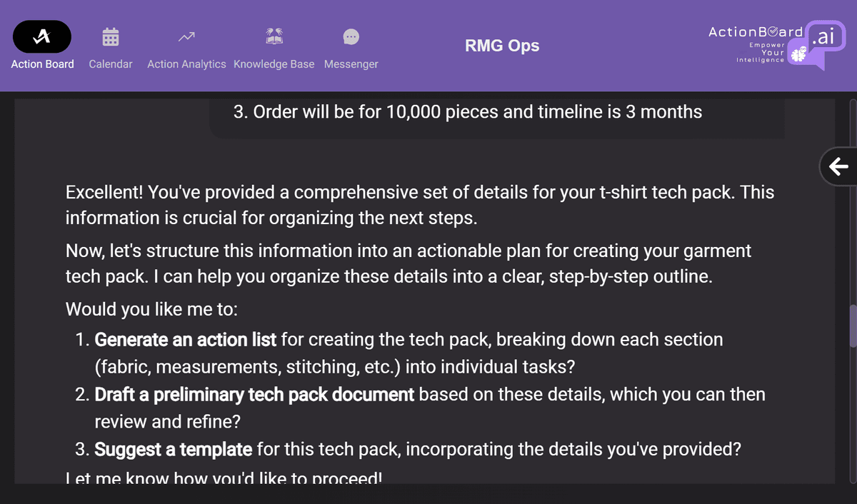857x504 pixels.
Task: Click the Action Board logo icon
Action: (42, 36)
